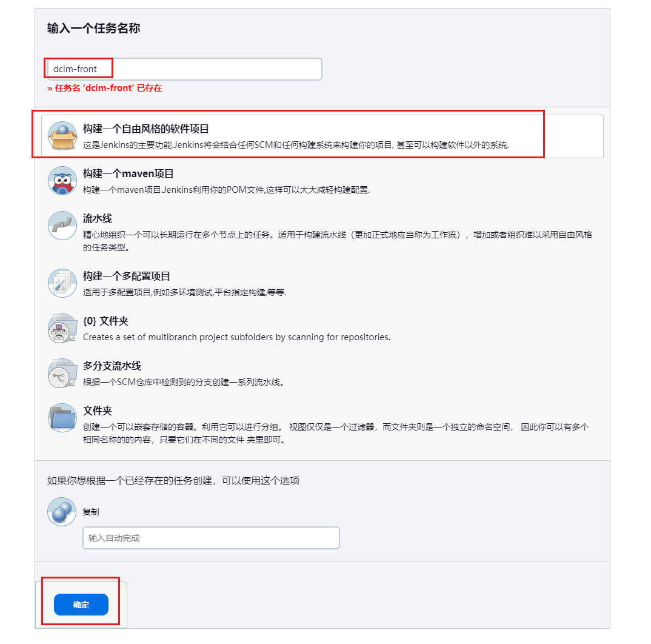Click the maven project owl icon
This screenshot has width=651, height=644.
pos(62,181)
